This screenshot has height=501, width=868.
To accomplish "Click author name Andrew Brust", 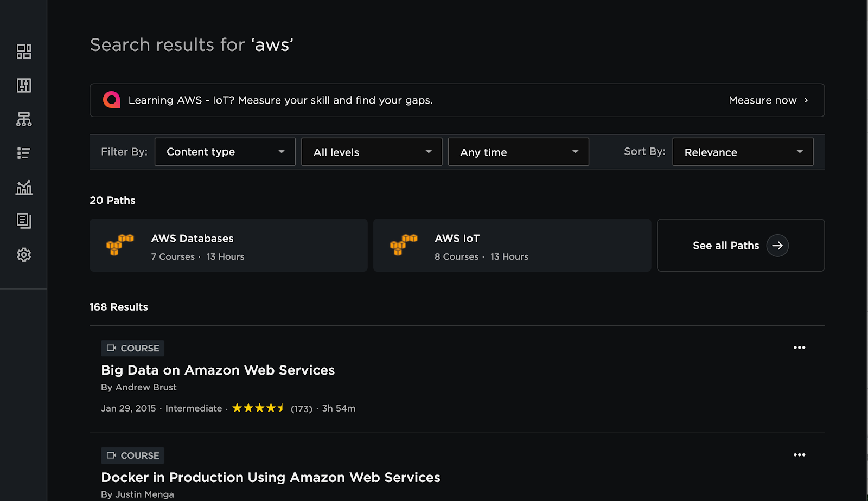I will click(146, 387).
